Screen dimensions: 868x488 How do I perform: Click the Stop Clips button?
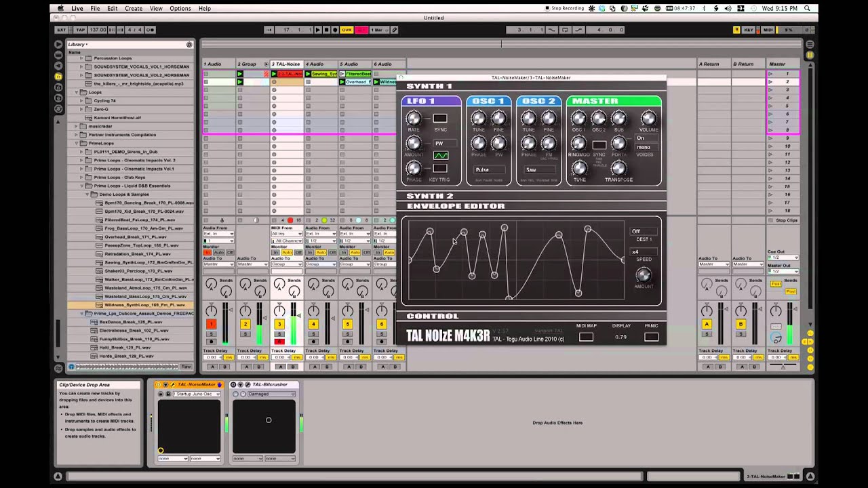tap(786, 220)
